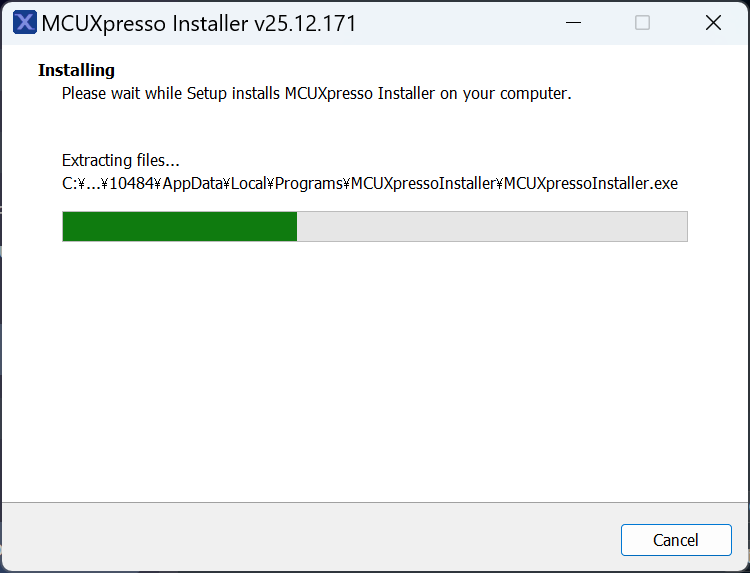Click the "C:" drive prefix of the path
750x573 pixels.
click(x=68, y=183)
